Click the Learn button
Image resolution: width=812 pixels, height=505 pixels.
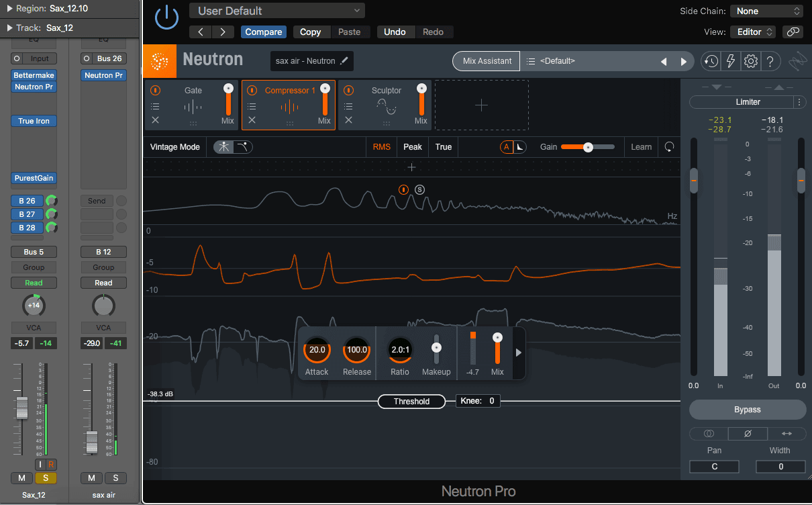pos(641,147)
